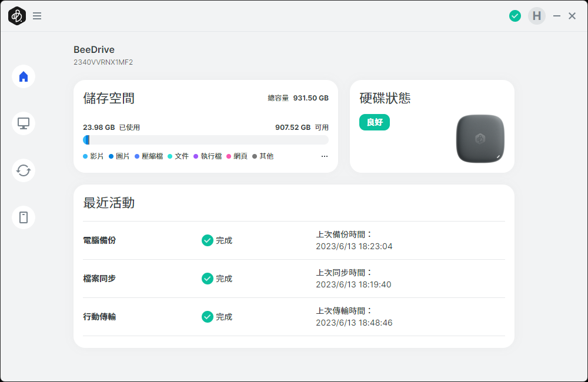Click the 完成 check icon for 行動傳輸
This screenshot has height=382, width=588.
point(207,317)
